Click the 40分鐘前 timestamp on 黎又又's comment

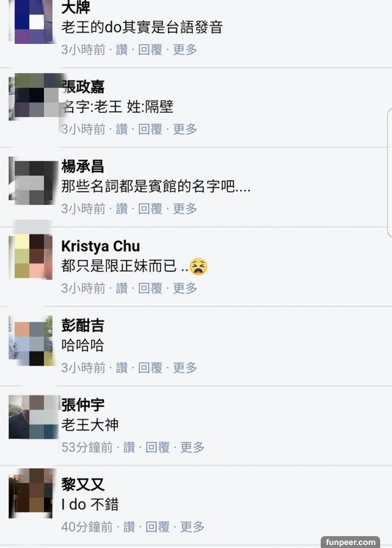tap(87, 527)
